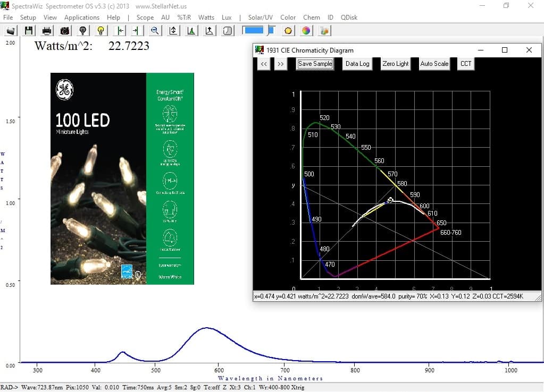Click the blue bar display box
The height and width of the screenshot is (392, 544).
(254, 30)
